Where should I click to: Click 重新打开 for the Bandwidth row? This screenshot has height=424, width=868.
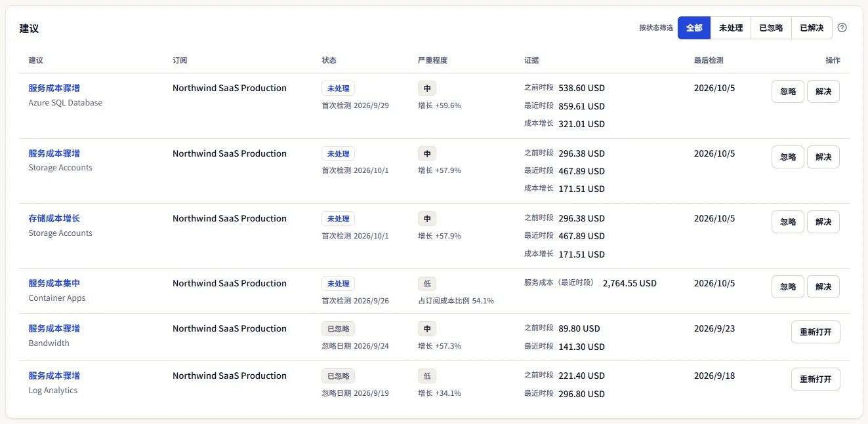click(816, 332)
